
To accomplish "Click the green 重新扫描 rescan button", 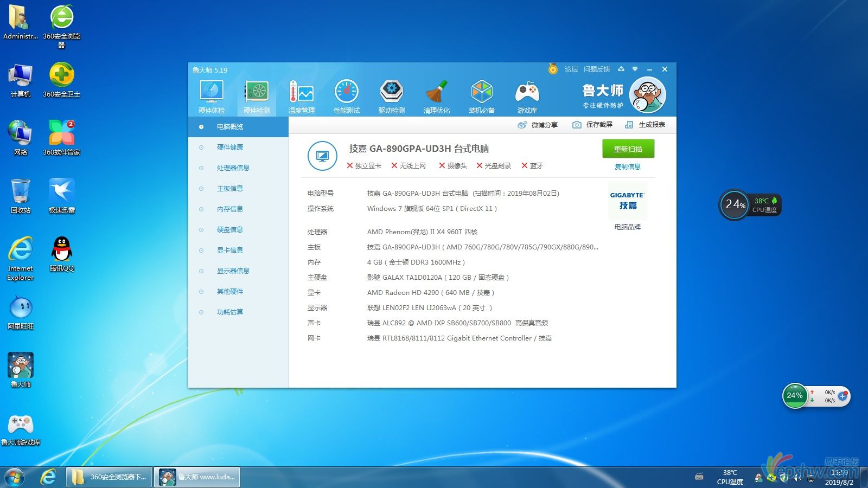I will [x=628, y=149].
